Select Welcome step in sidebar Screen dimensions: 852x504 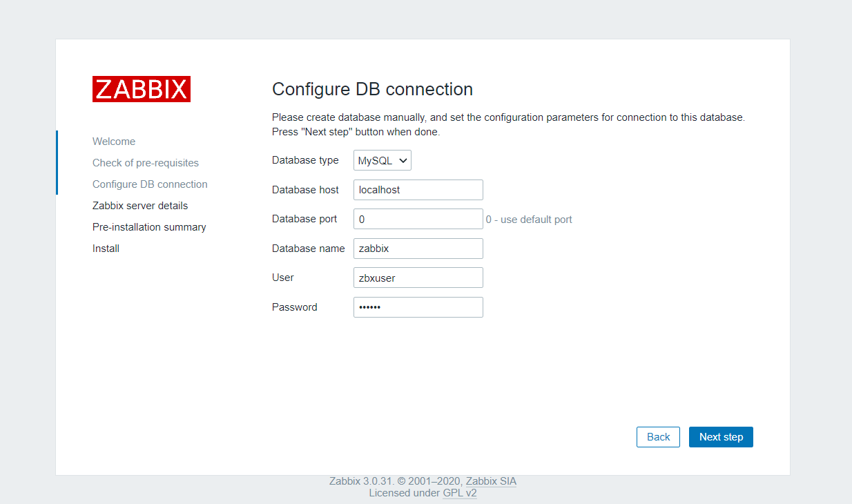click(x=114, y=142)
